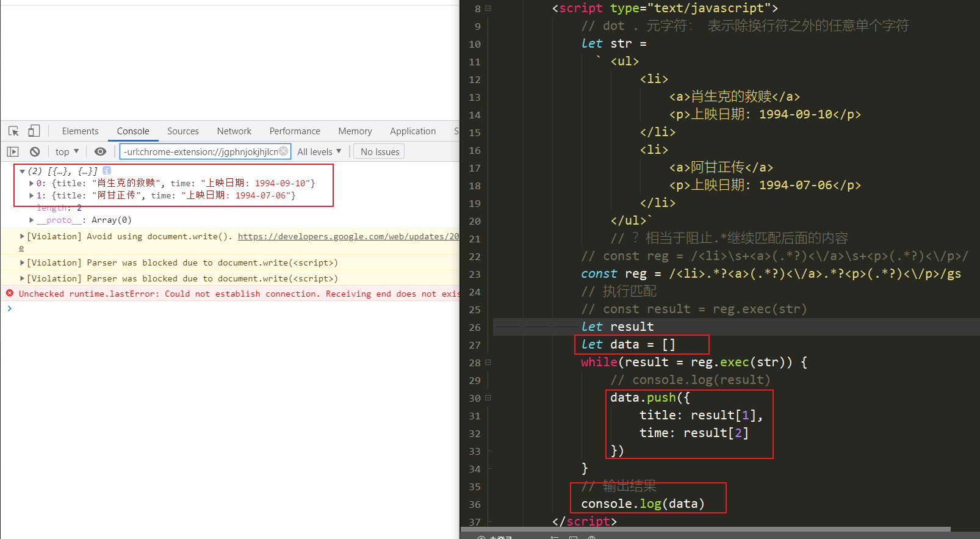Viewport: 980px width, 539px height.
Task: Collapse the (2) [{…}, {…}] array
Action: [22, 172]
